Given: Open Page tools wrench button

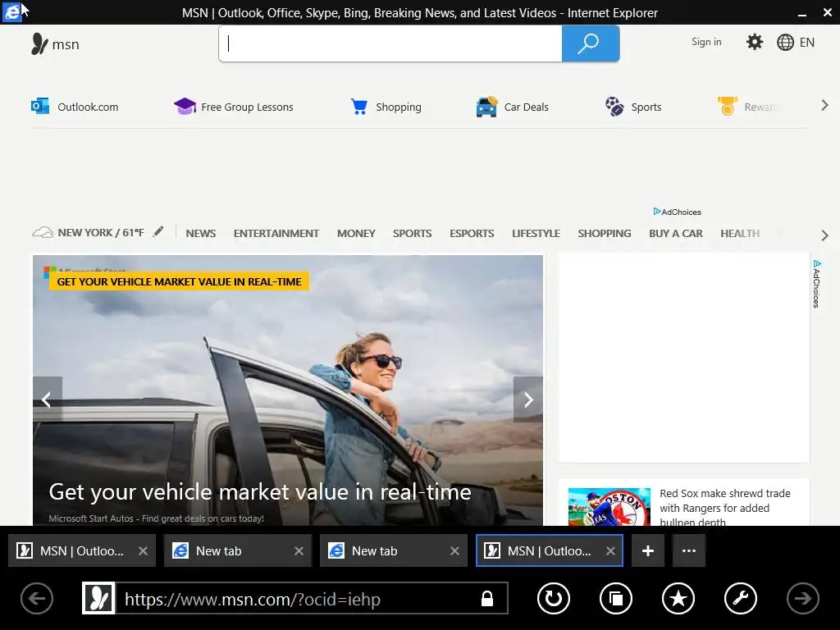Looking at the screenshot, I should [x=741, y=598].
